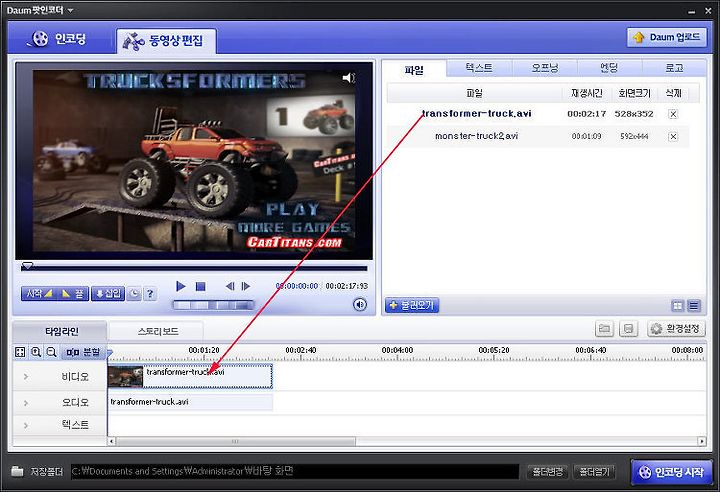Open the 로고 tab
This screenshot has height=492, width=720.
tap(674, 68)
